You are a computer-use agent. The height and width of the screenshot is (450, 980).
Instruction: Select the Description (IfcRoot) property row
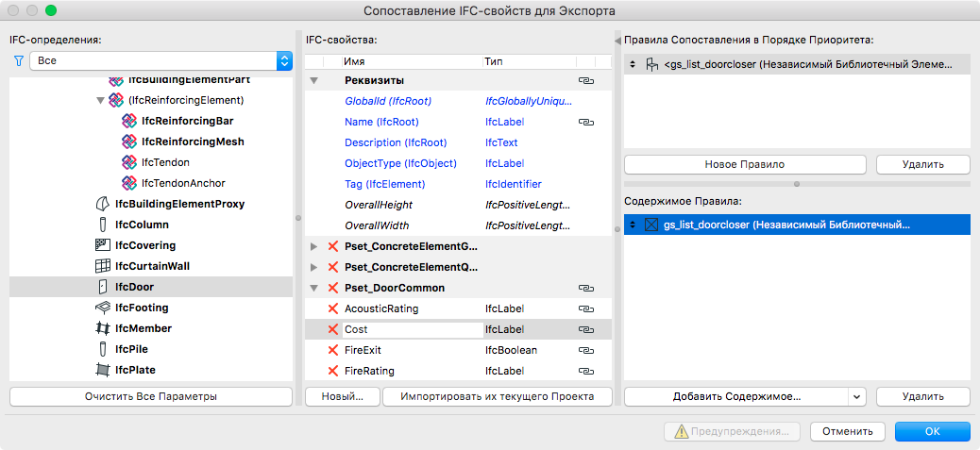pos(396,142)
